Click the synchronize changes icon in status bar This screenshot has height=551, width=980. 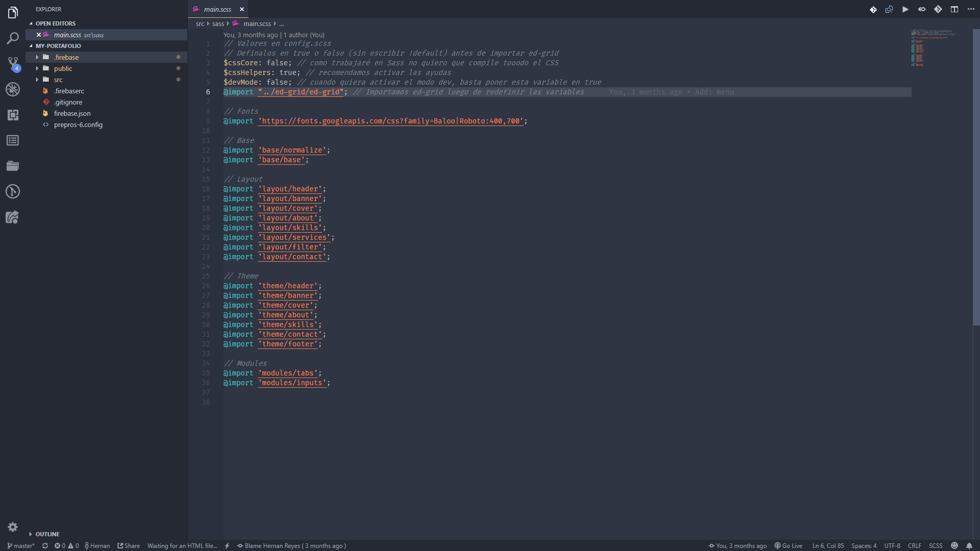(45, 545)
